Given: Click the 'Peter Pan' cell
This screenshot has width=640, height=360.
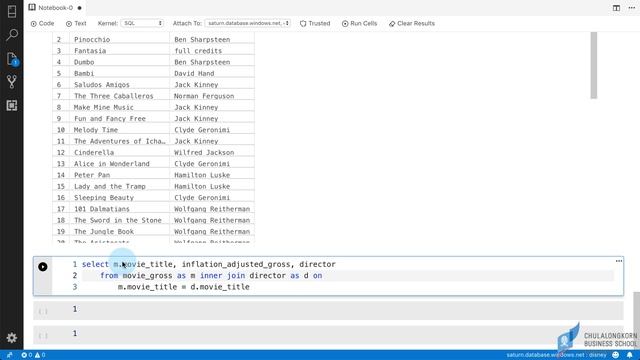Looking at the screenshot, I should tap(92, 175).
